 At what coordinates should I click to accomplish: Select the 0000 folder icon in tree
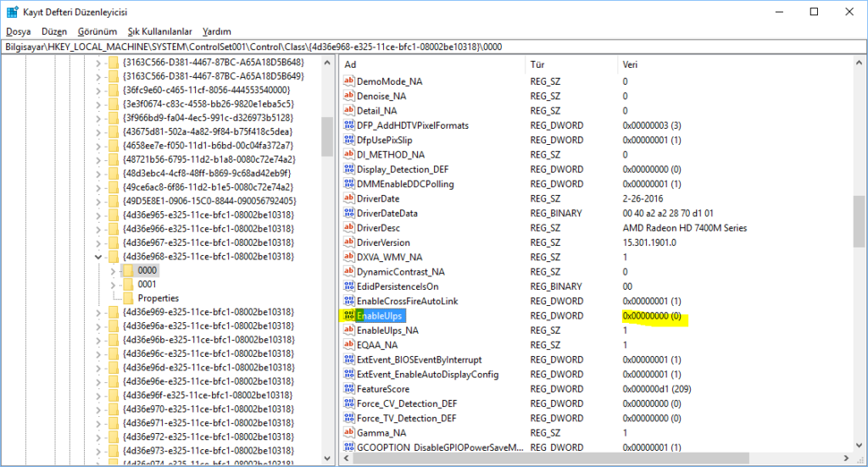128,270
